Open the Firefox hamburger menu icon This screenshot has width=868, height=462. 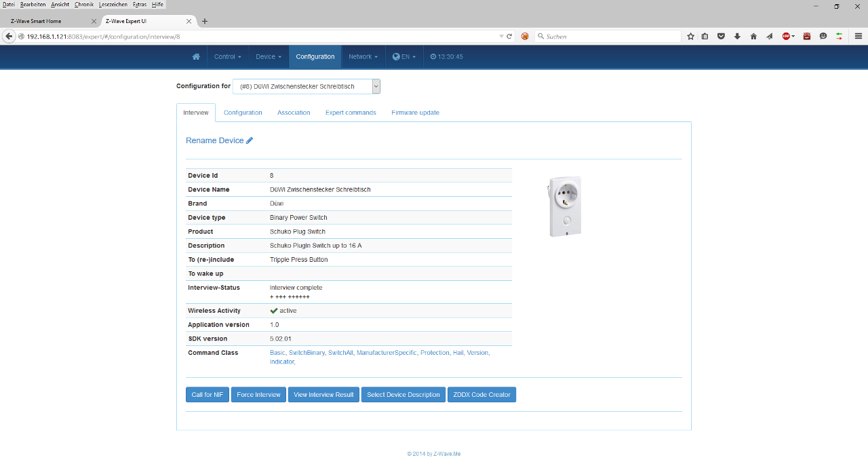(858, 36)
